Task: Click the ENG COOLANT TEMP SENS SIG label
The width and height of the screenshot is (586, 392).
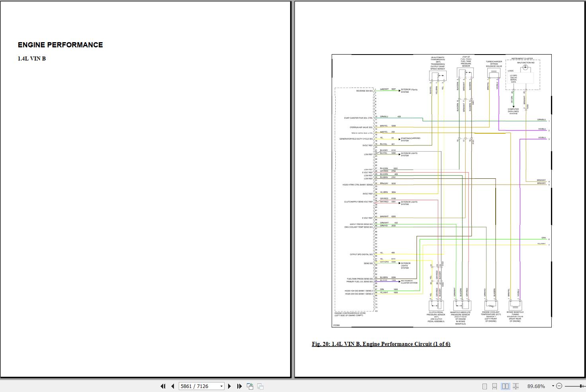Action: (x=359, y=227)
